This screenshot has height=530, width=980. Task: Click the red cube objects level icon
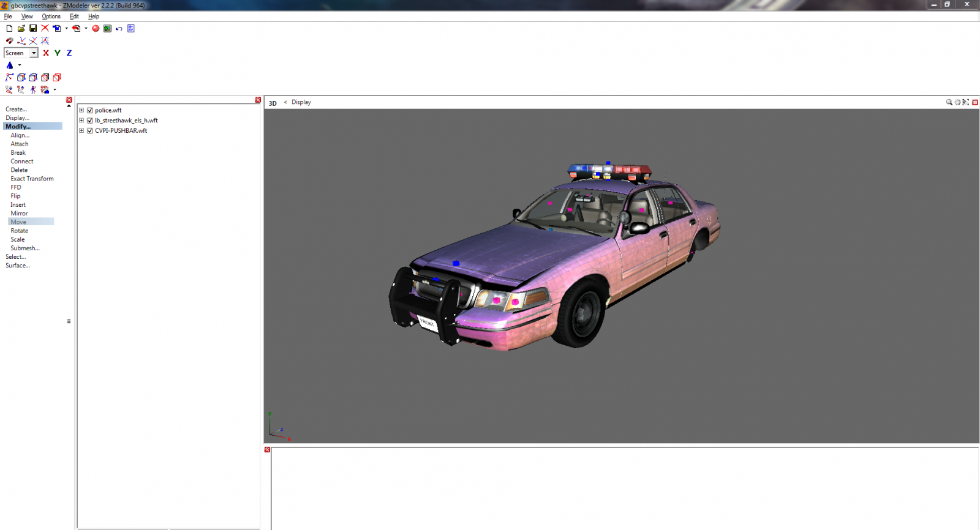(57, 77)
